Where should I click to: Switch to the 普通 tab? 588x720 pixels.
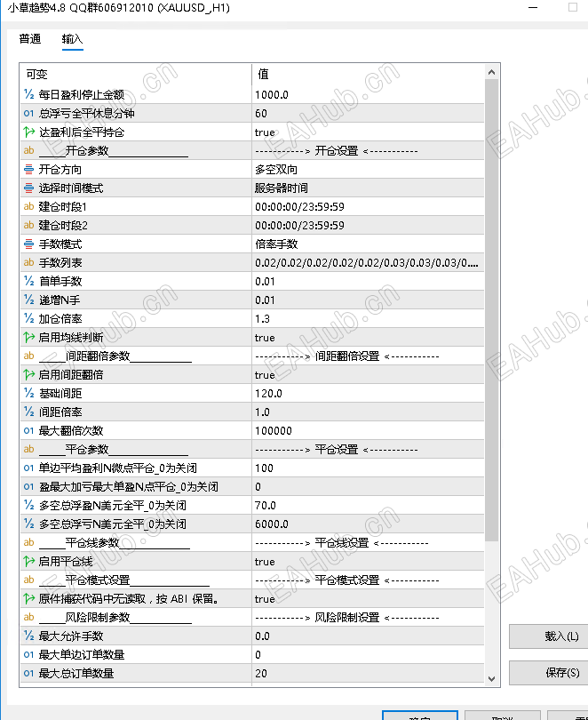[x=30, y=39]
